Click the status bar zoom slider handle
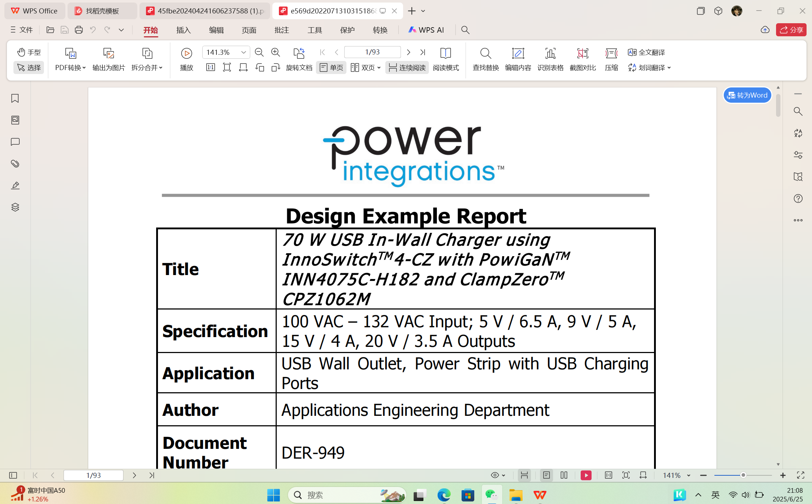Image resolution: width=812 pixels, height=504 pixels. [743, 475]
